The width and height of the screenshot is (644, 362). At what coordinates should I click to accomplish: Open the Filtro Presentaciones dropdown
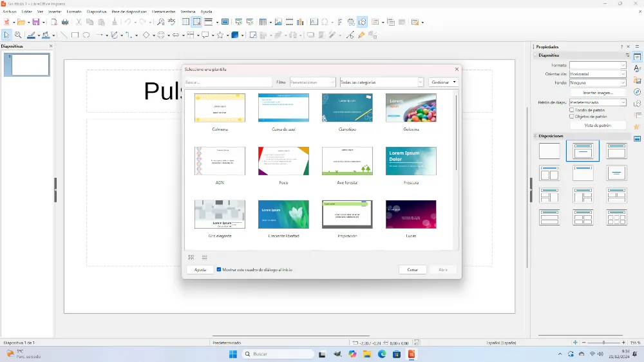312,82
